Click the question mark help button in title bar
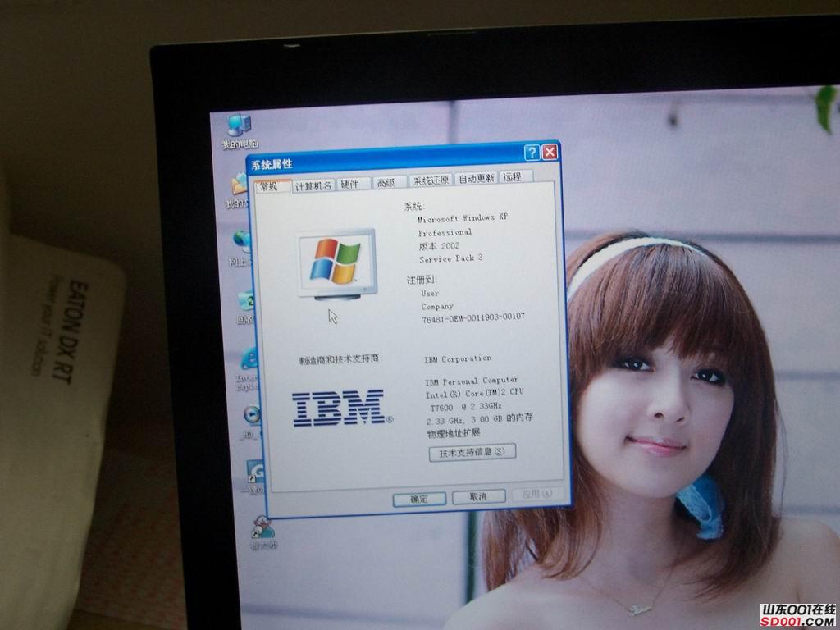Screen dimensions: 840x630 (532, 153)
